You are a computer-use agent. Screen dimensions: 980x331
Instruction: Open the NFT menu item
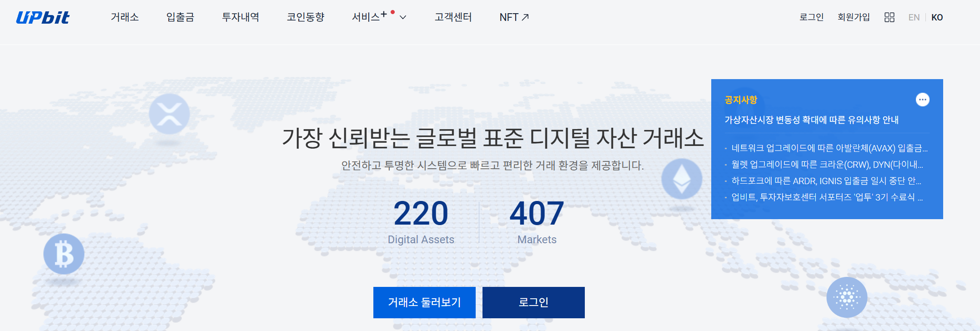click(x=514, y=17)
